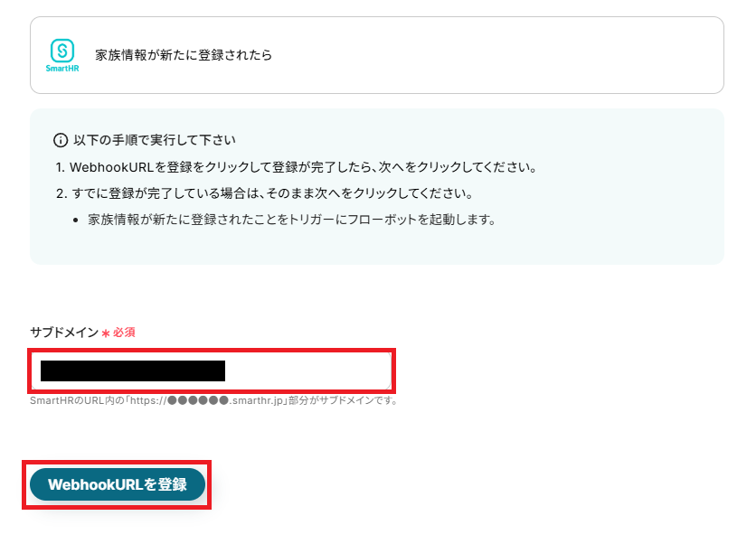Click the 必須 required label
Screen dimensions: 756x544
pos(124,333)
